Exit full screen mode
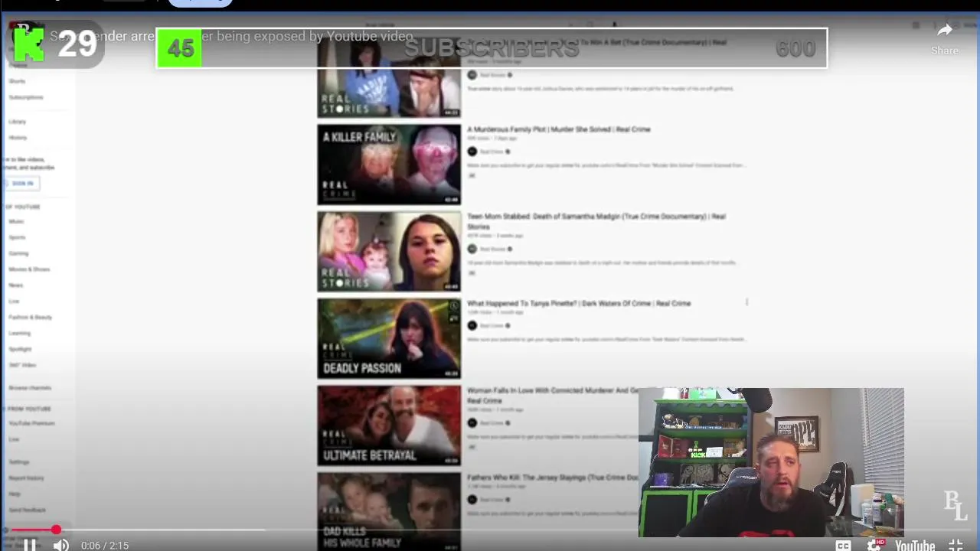The height and width of the screenshot is (551, 980). [955, 545]
